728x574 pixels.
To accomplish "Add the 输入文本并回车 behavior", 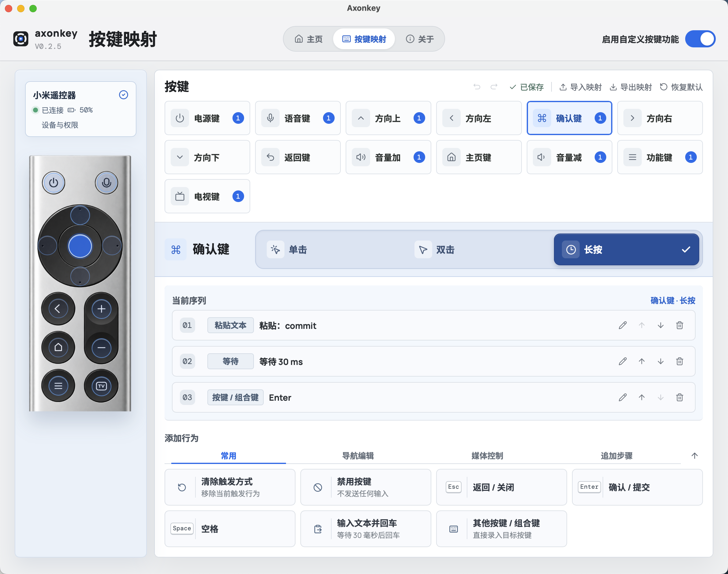I will pyautogui.click(x=366, y=529).
